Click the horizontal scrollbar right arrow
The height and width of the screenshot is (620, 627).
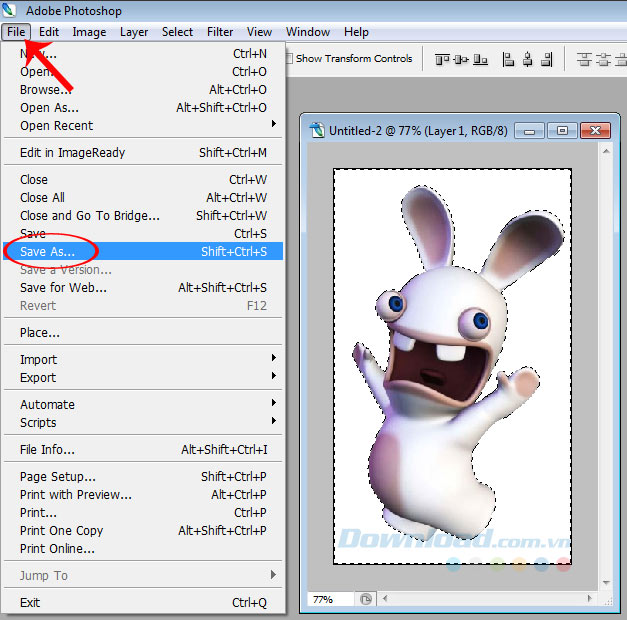pyautogui.click(x=589, y=599)
